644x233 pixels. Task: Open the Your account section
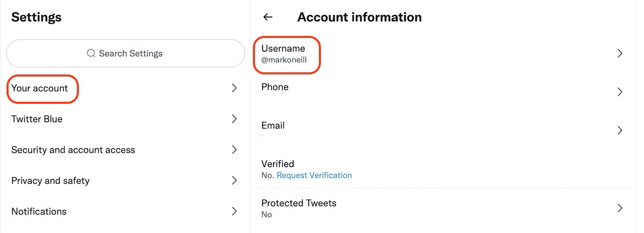point(40,88)
